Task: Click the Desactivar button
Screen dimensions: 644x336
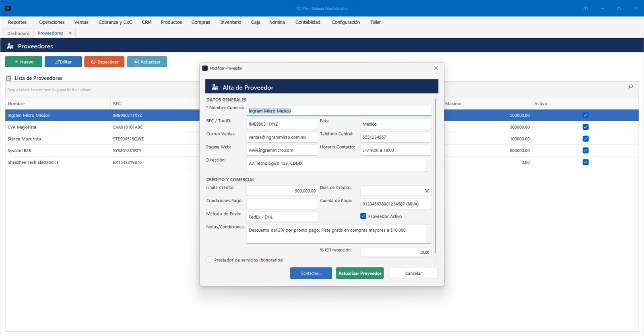Action: [x=104, y=62]
